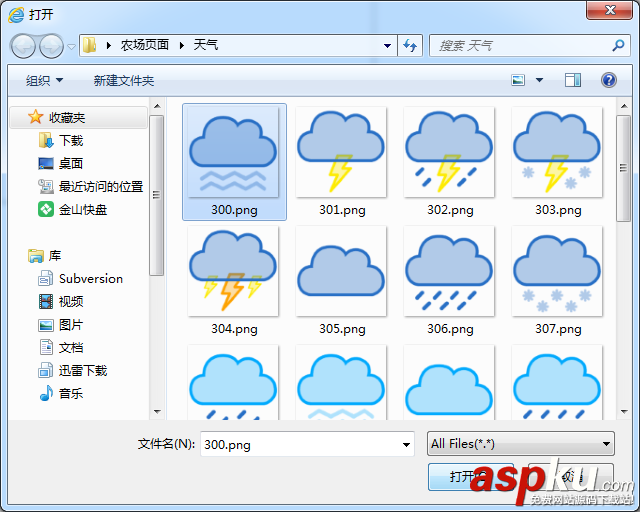
Task: Select the 304.png triple lightning thumbnail
Action: click(x=233, y=271)
